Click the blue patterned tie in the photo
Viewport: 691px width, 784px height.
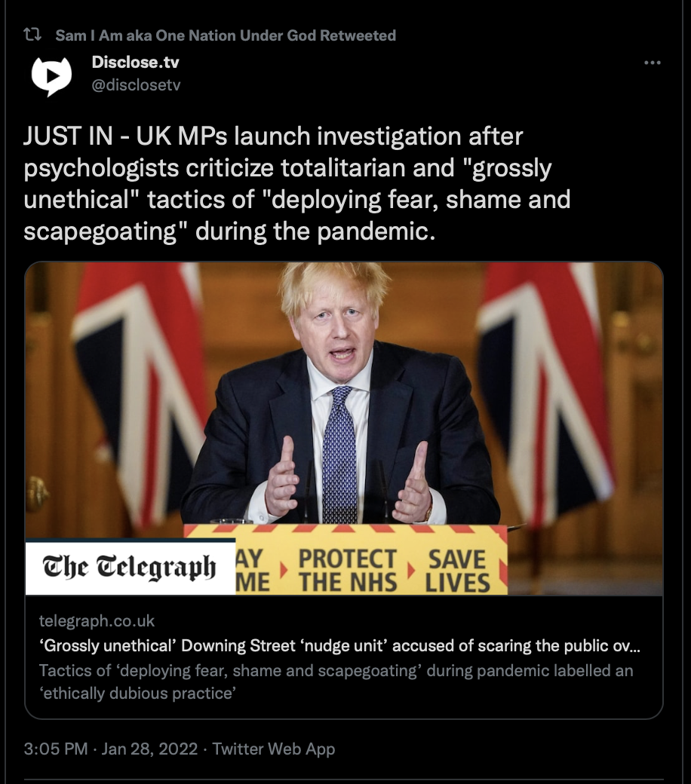tap(339, 454)
